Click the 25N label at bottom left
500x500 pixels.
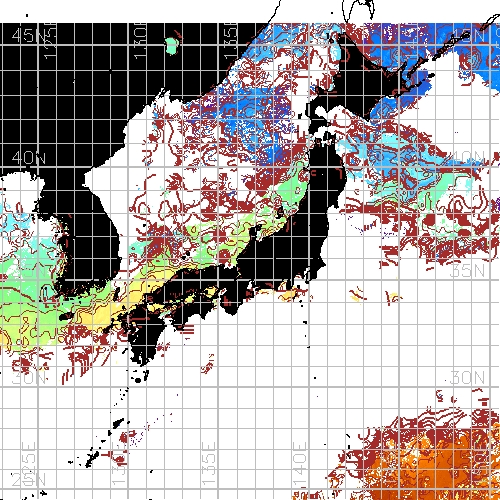pyautogui.click(x=28, y=480)
